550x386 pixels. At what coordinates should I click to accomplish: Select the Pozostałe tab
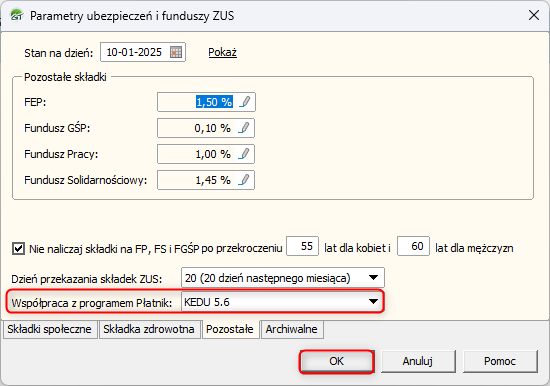[x=230, y=329]
